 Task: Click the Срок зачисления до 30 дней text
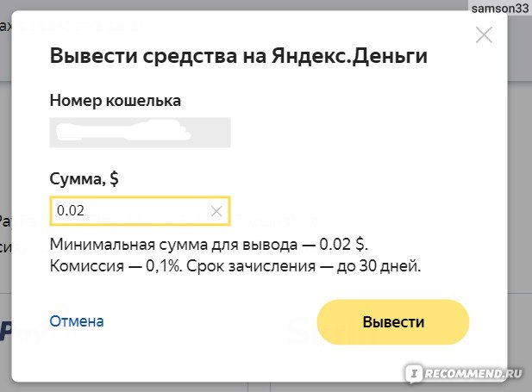(x=304, y=266)
